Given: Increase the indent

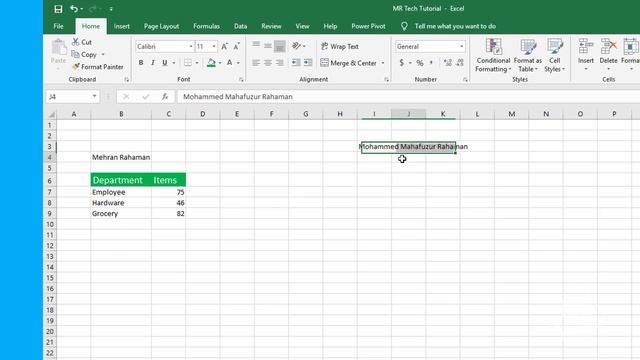Looking at the screenshot, I should coord(308,63).
